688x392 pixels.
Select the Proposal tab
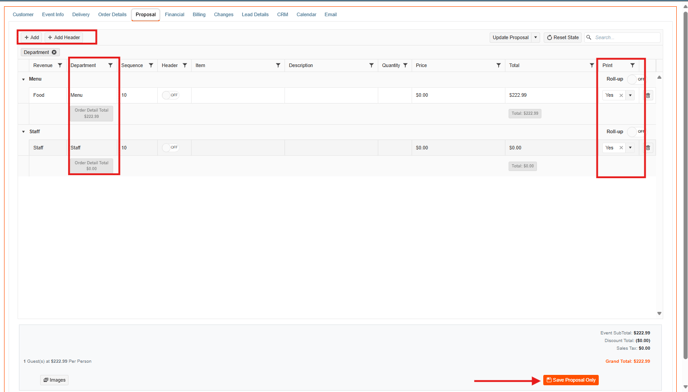point(146,14)
